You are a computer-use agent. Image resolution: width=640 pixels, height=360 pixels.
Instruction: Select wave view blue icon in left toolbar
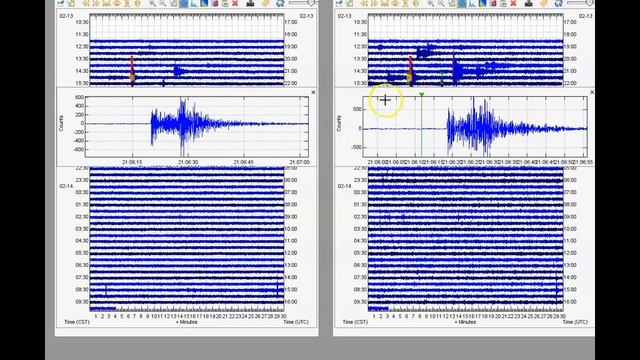pos(184,3)
